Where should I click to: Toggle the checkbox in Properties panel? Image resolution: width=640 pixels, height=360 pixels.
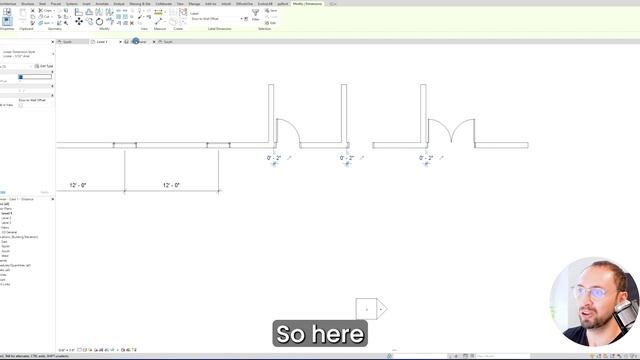click(x=20, y=105)
